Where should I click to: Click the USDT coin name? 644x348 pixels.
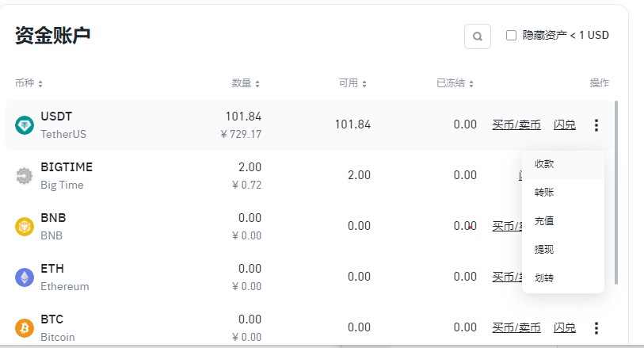pyautogui.click(x=56, y=117)
